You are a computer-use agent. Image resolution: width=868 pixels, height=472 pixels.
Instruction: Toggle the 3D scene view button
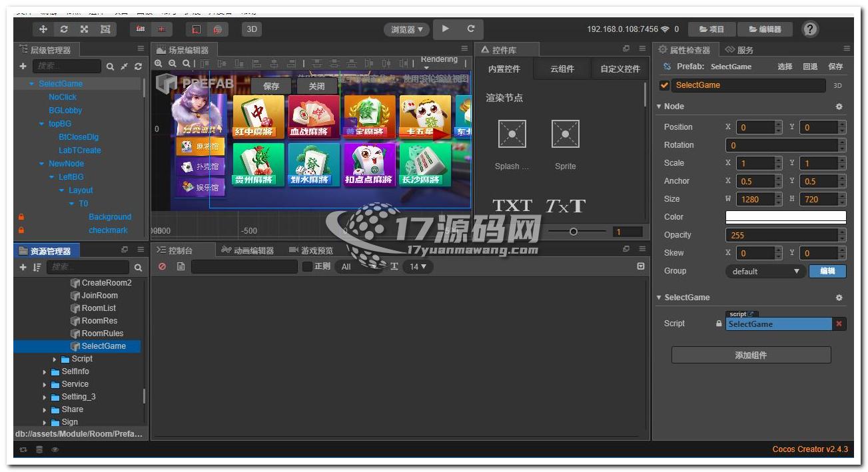click(x=252, y=29)
